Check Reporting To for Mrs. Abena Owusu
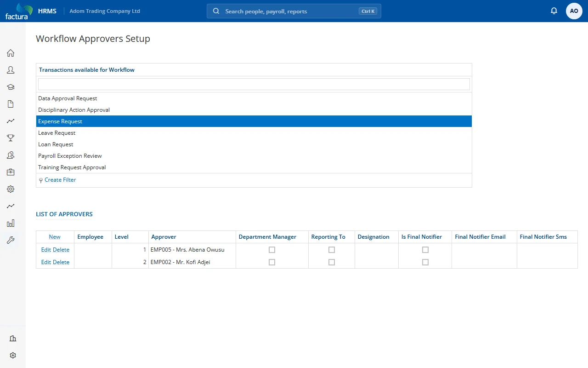This screenshot has width=588, height=368. coord(332,250)
